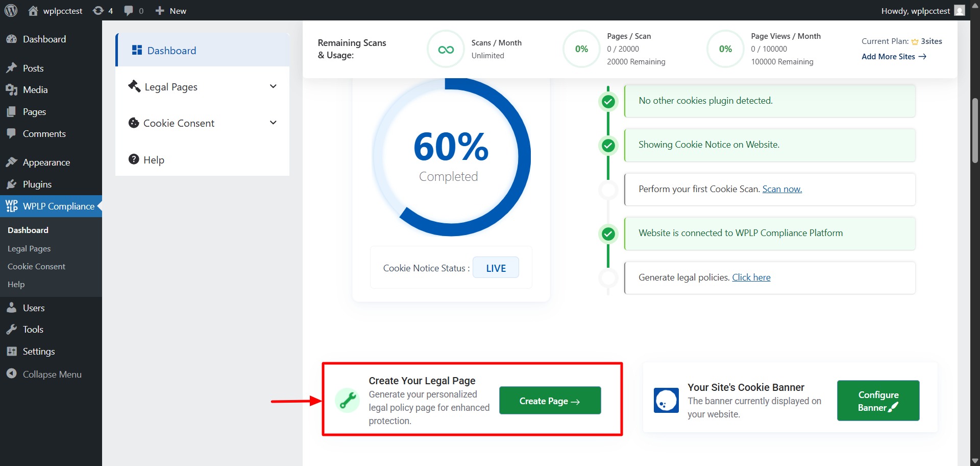Click green checkmark beside No other cookies plugin
Screen dimensions: 980x466
(x=608, y=101)
